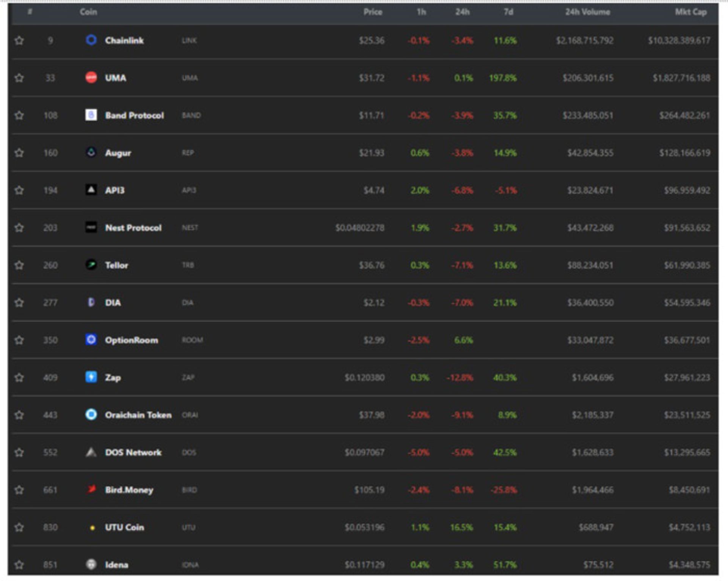The height and width of the screenshot is (581, 728).
Task: Click the Augur coin logo icon
Action: 91,153
